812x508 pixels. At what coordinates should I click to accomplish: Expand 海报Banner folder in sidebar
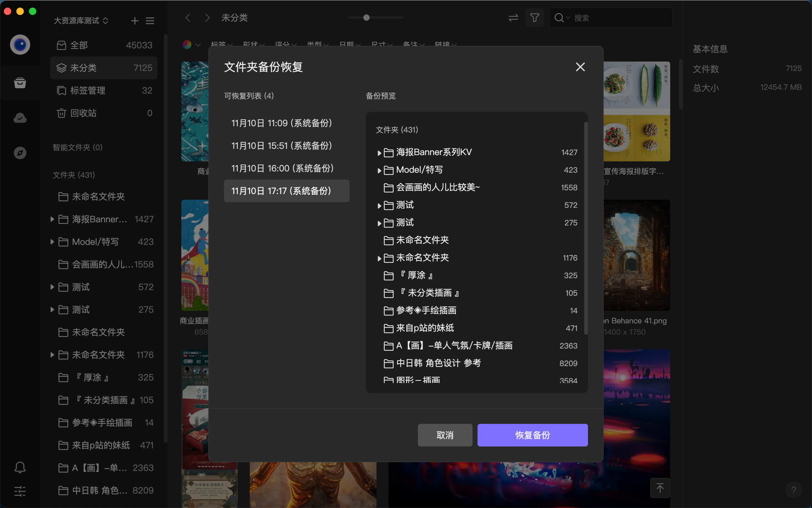click(x=52, y=219)
